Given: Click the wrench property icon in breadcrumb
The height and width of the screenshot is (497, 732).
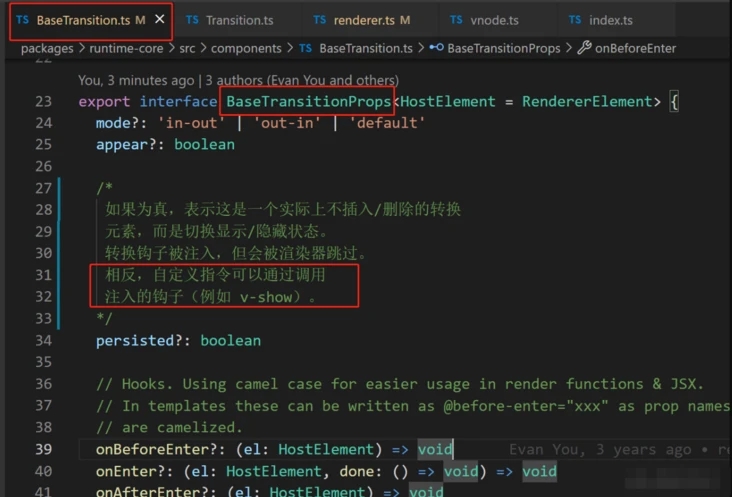Looking at the screenshot, I should point(584,48).
